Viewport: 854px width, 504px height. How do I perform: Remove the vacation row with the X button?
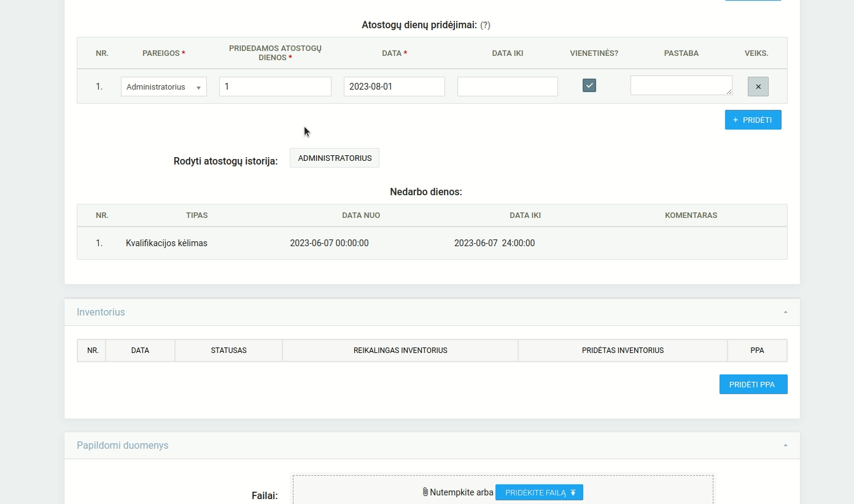[x=758, y=87]
